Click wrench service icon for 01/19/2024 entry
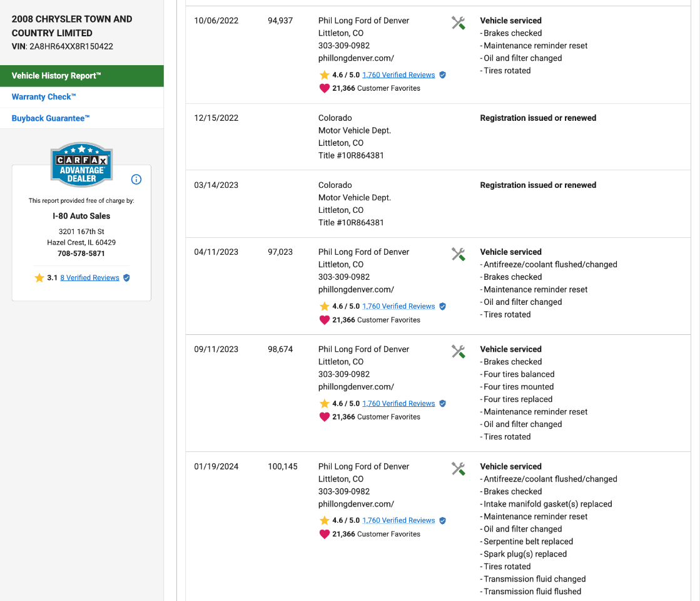Screen dimensions: 700x601 [458, 468]
